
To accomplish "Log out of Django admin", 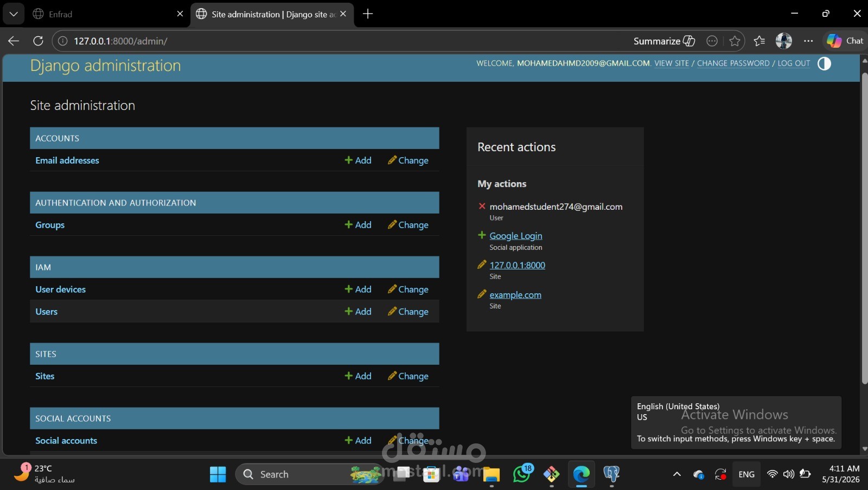I will [x=794, y=63].
